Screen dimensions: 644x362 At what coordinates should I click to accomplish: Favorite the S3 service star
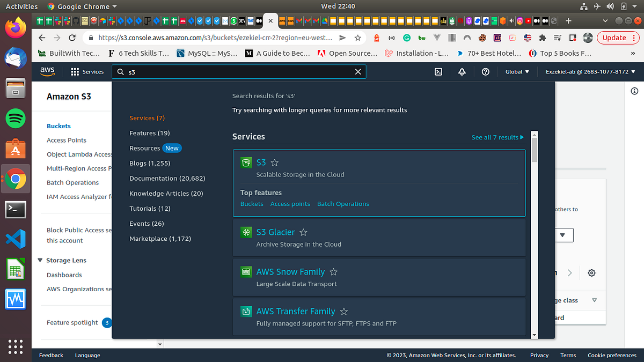(275, 162)
